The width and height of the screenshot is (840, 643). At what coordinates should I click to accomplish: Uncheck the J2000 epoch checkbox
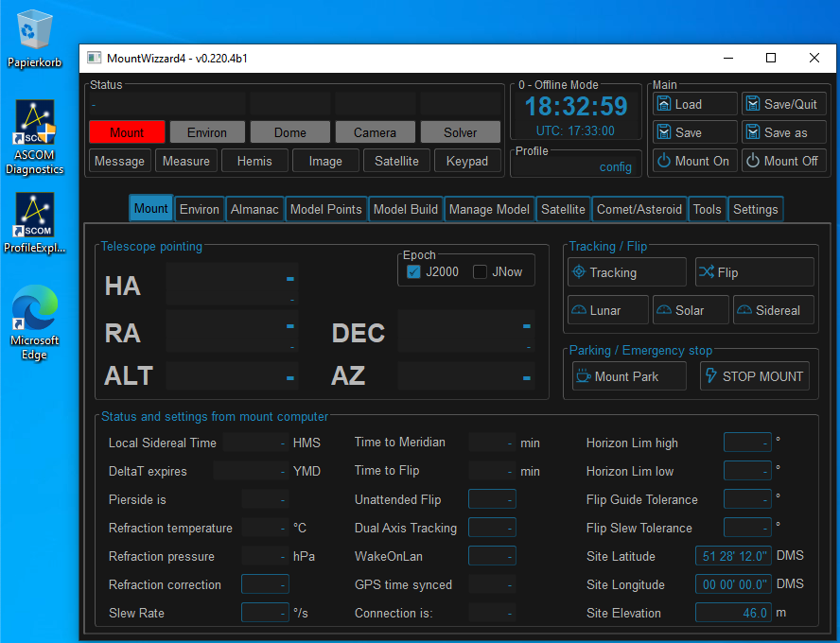(413, 272)
